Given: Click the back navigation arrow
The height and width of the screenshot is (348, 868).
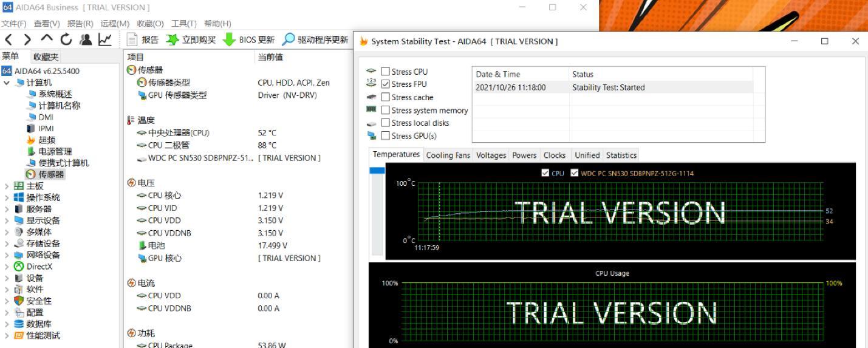Looking at the screenshot, I should coord(9,40).
